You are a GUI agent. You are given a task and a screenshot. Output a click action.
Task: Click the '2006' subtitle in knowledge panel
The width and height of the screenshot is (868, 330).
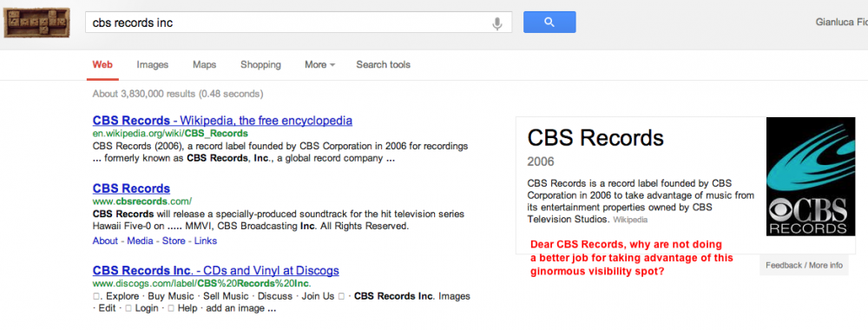pyautogui.click(x=541, y=162)
